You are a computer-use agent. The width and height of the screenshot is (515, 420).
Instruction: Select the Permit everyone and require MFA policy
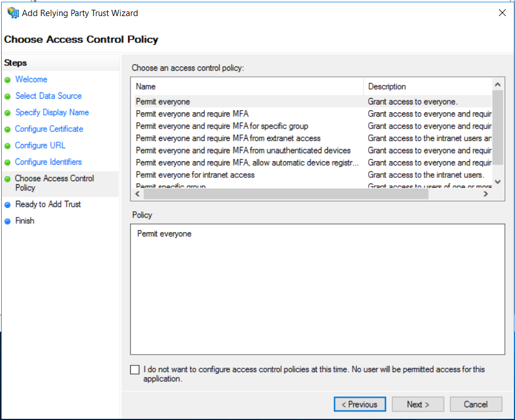tap(192, 114)
